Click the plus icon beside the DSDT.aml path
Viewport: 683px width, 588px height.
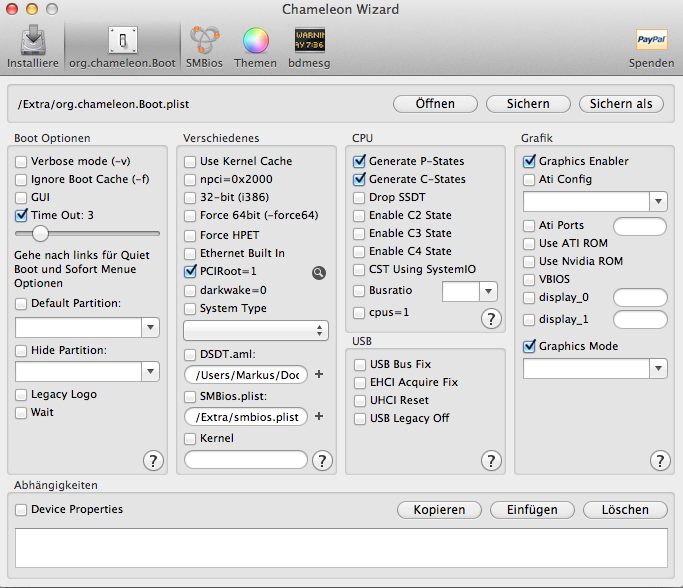coord(319,374)
